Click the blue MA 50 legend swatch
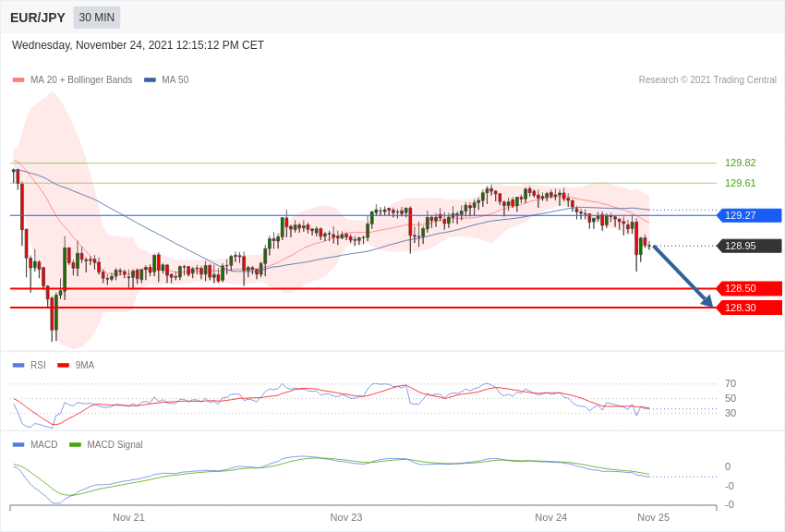 point(150,80)
